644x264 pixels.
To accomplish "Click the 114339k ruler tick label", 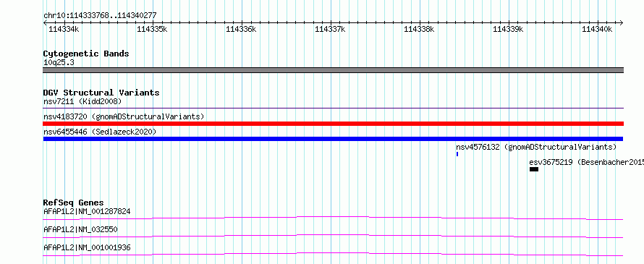I will [x=508, y=29].
